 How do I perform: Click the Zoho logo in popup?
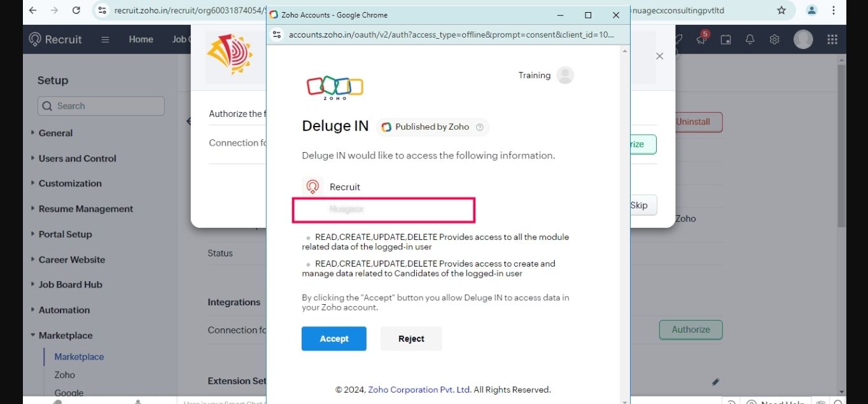pos(335,88)
